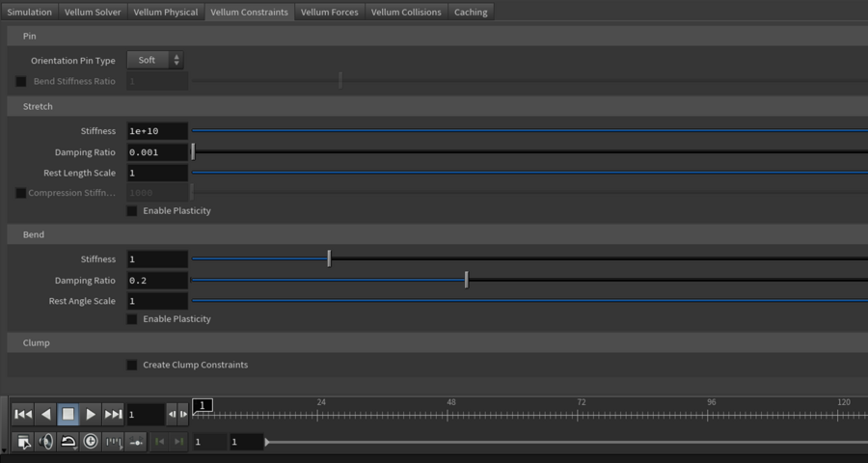Click the Stretch Stiffness value field
868x463 pixels.
point(157,131)
